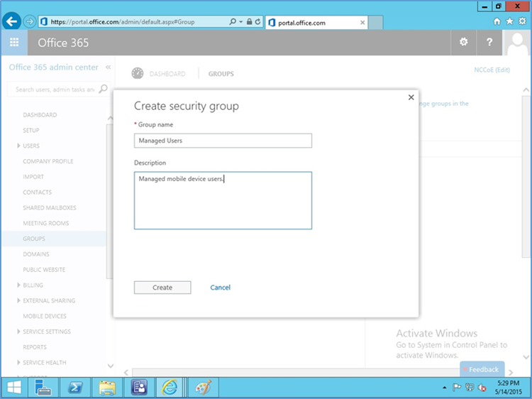Viewport: 532px width, 399px height.
Task: Click the Create button
Action: pos(162,288)
